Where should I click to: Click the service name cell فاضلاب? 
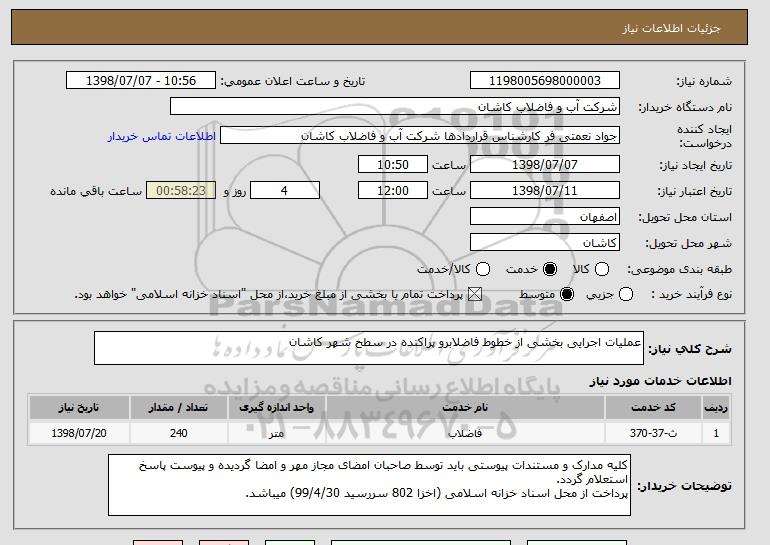tap(465, 433)
